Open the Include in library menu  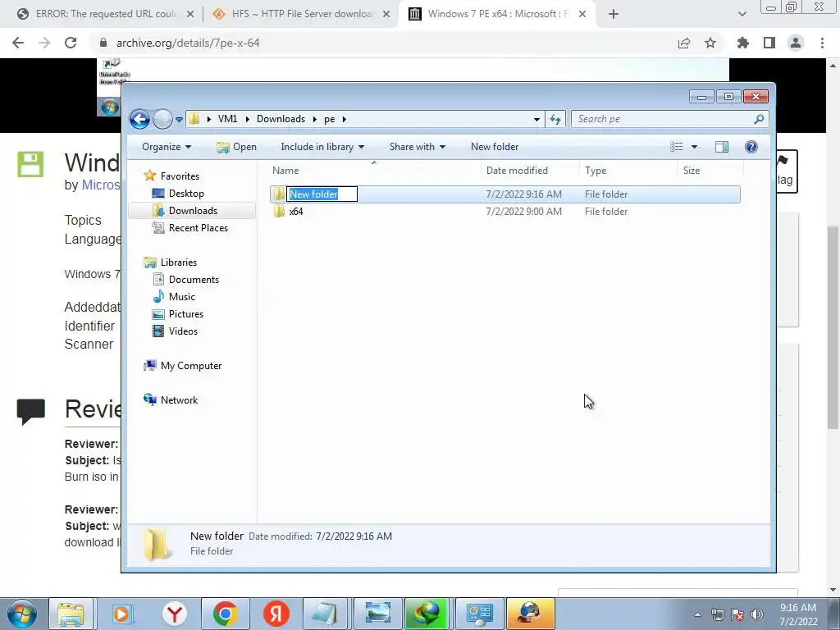pyautogui.click(x=322, y=147)
